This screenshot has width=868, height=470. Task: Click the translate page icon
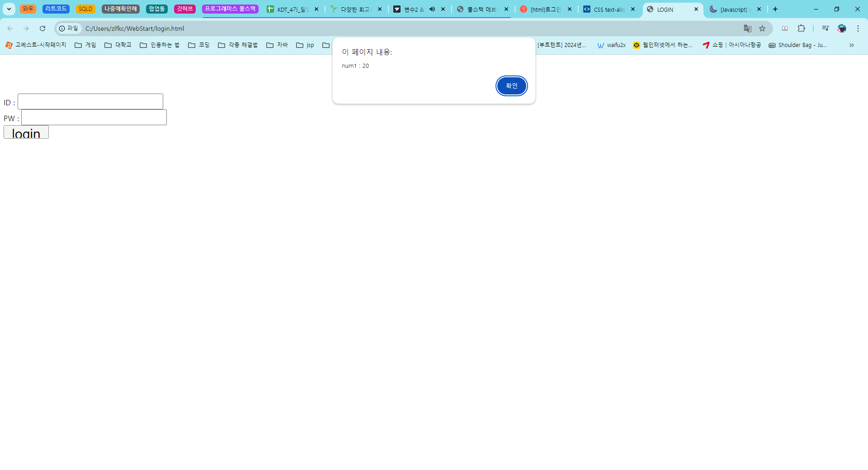tap(748, 28)
